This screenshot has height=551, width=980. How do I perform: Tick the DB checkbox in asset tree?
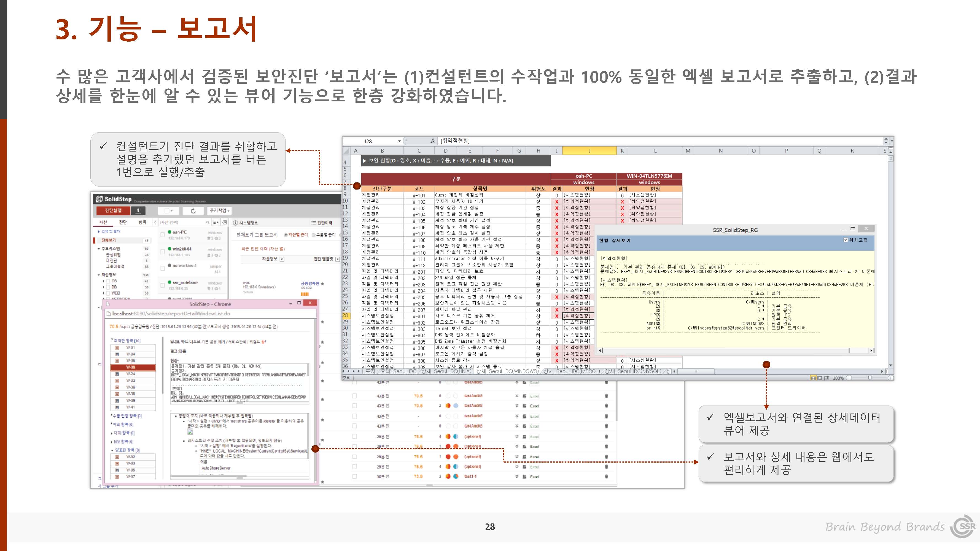click(x=108, y=287)
